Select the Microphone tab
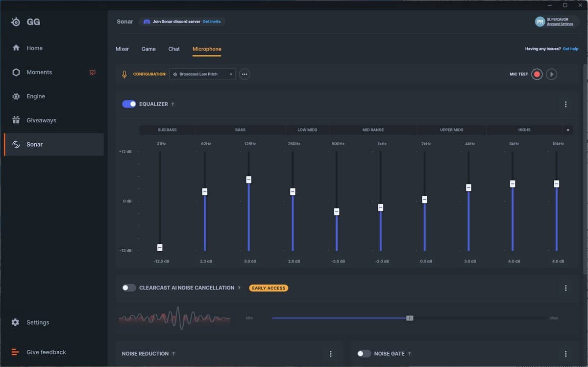 click(x=207, y=49)
